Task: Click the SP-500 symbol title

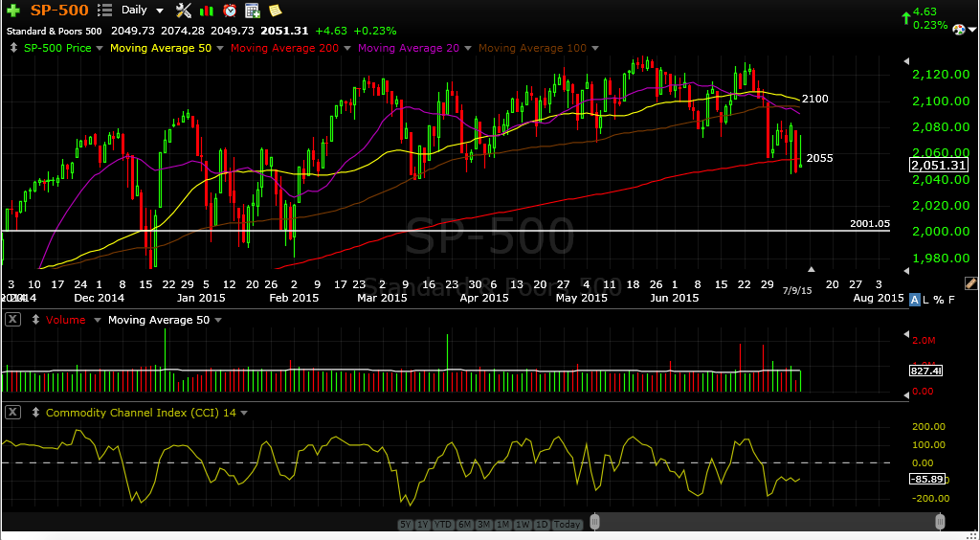Action: point(59,10)
